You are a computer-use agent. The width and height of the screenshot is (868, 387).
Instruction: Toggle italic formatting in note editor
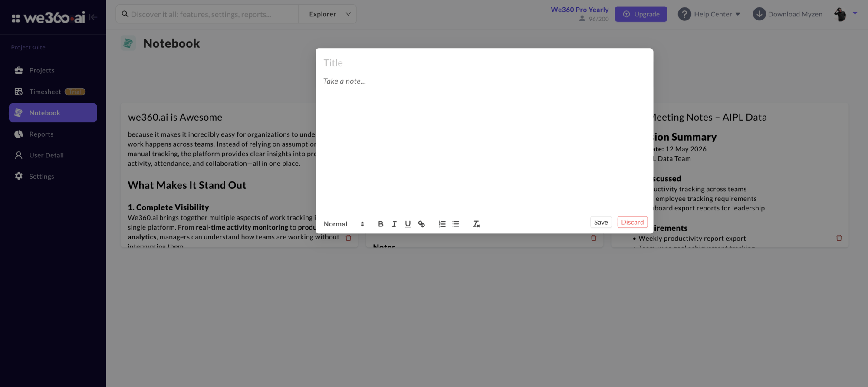(394, 224)
